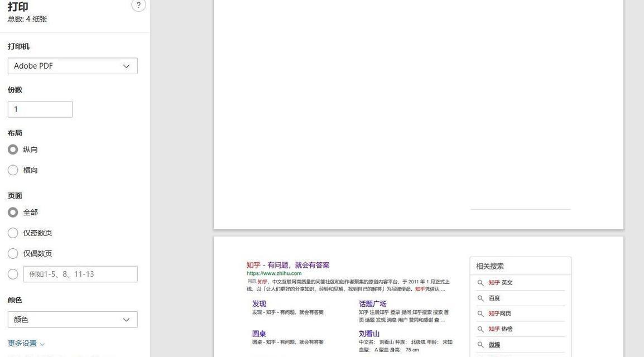Open the 刘看山 sublink heading
Viewport: 644px width, 357px height.
click(369, 334)
